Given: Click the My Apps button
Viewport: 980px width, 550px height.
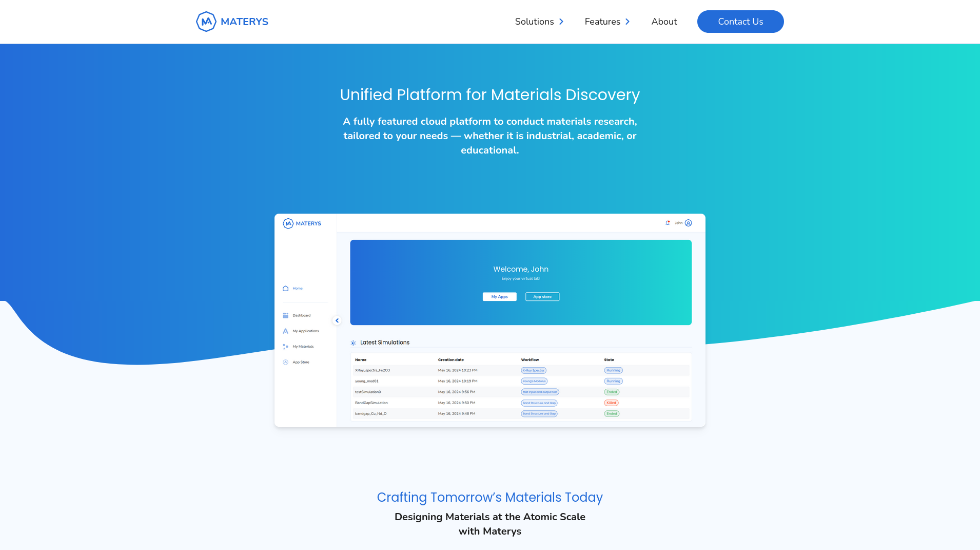Looking at the screenshot, I should pos(499,297).
